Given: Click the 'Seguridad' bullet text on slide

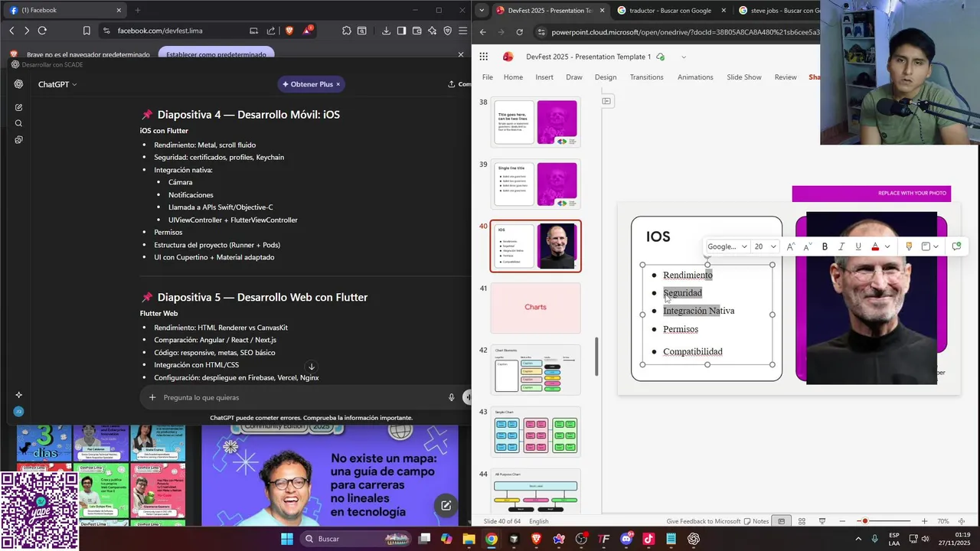Looking at the screenshot, I should 682,293.
